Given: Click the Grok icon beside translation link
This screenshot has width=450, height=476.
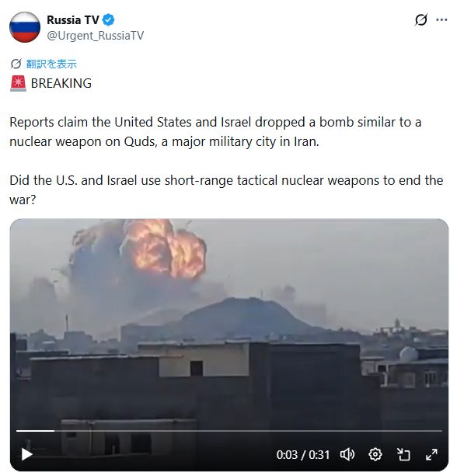Looking at the screenshot, I should (16, 64).
